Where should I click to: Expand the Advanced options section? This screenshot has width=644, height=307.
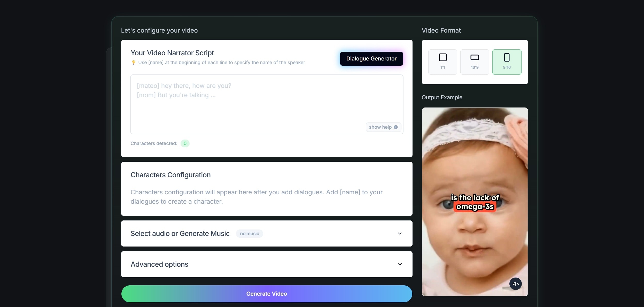coord(267,264)
